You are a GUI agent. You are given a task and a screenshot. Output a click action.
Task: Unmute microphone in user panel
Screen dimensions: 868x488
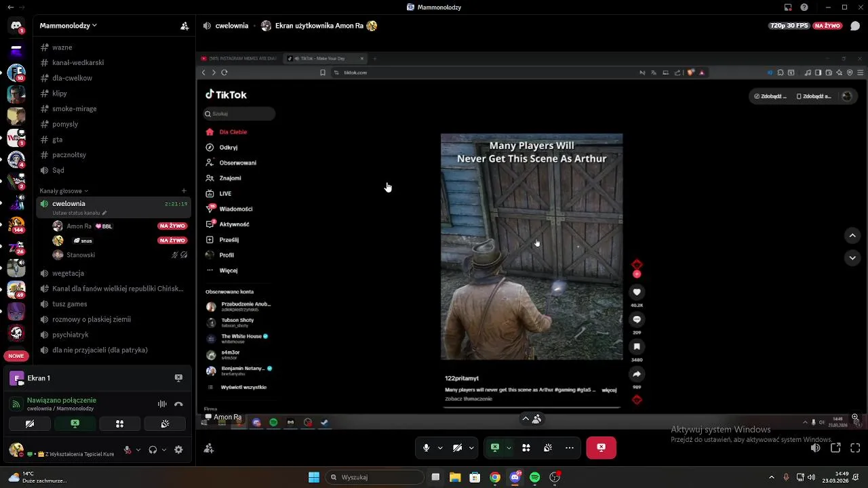click(127, 449)
